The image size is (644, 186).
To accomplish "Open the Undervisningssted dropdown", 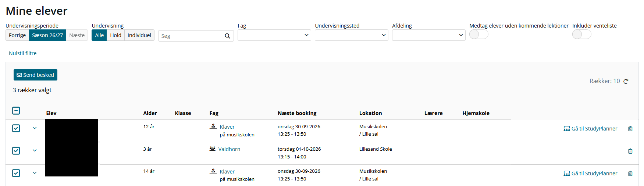I will (352, 35).
